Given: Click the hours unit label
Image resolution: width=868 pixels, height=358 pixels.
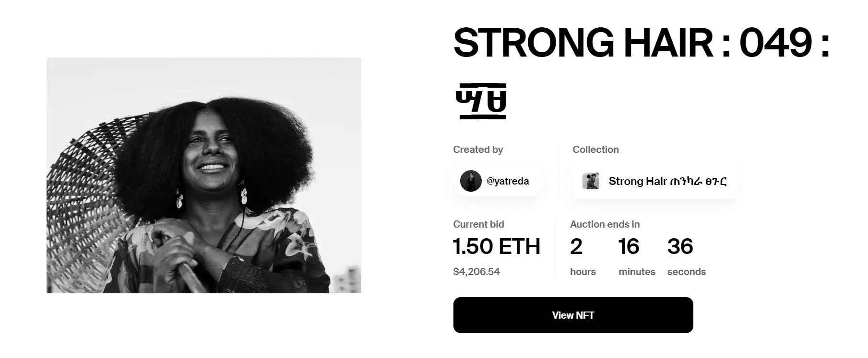Looking at the screenshot, I should coord(583,272).
